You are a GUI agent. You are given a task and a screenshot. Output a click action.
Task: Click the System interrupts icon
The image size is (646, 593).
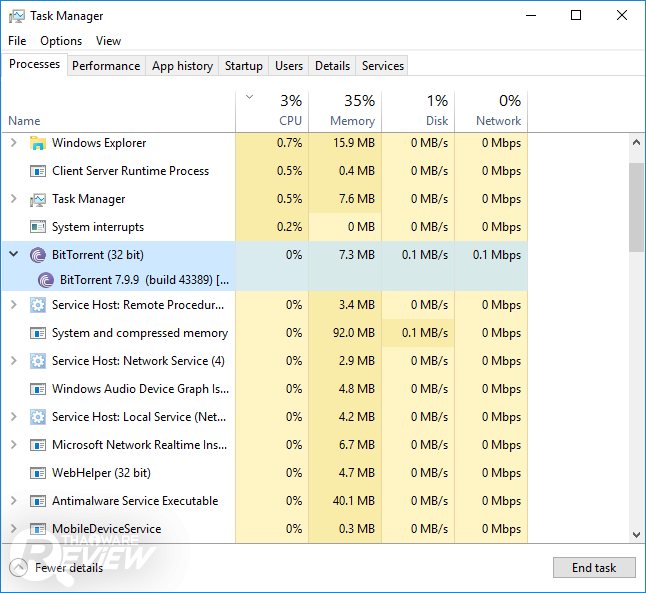(x=37, y=227)
